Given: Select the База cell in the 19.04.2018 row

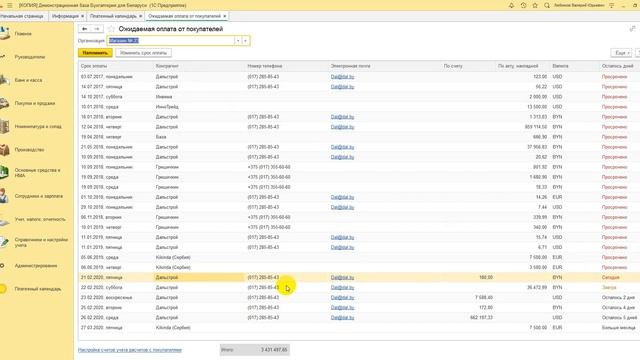Looking at the screenshot, I should (199, 137).
